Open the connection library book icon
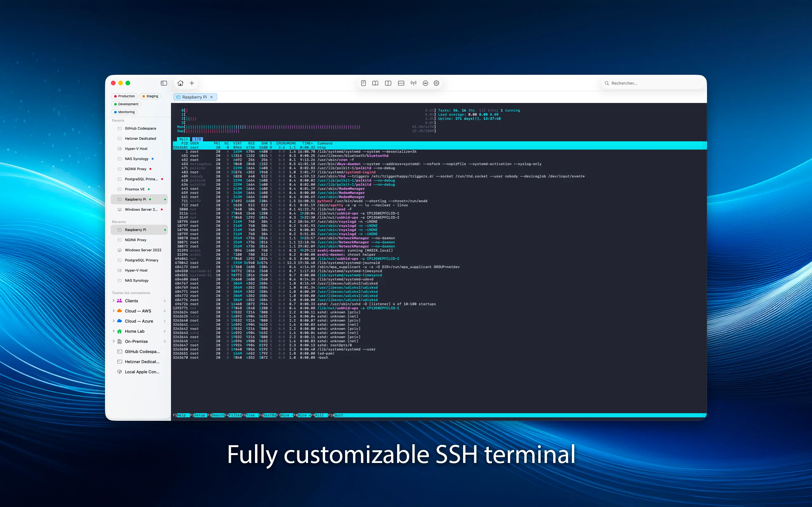Viewport: 812px width, 507px height. point(376,83)
